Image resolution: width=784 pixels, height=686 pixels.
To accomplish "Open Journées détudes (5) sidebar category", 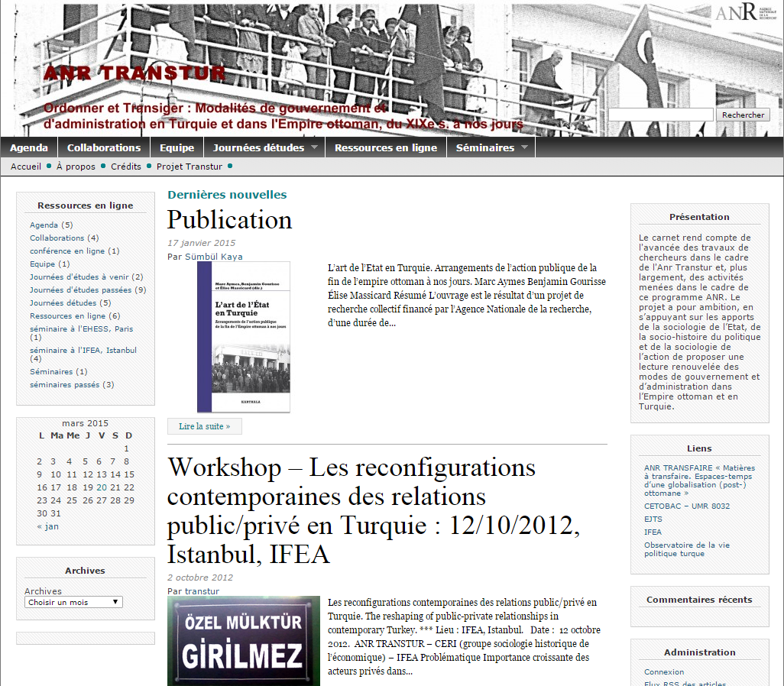I will (63, 303).
